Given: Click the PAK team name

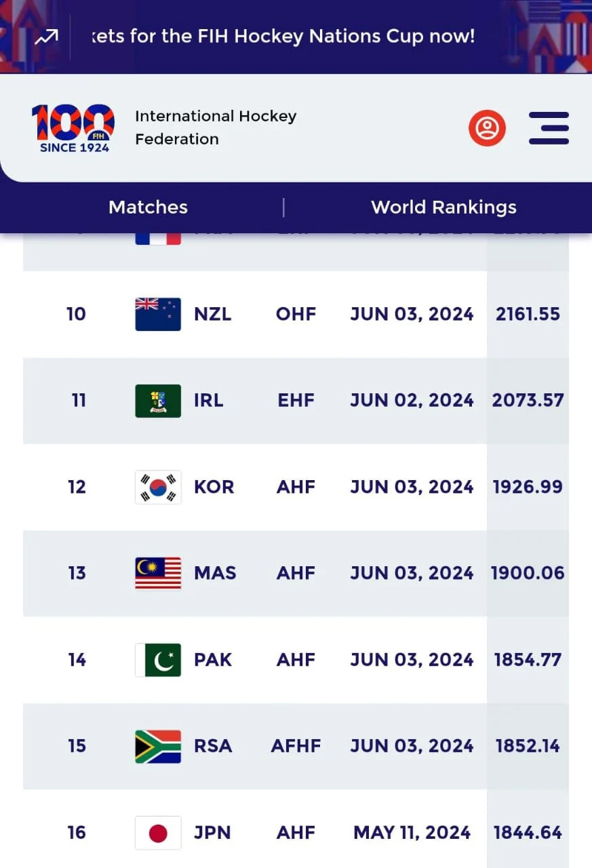Looking at the screenshot, I should coord(213,660).
